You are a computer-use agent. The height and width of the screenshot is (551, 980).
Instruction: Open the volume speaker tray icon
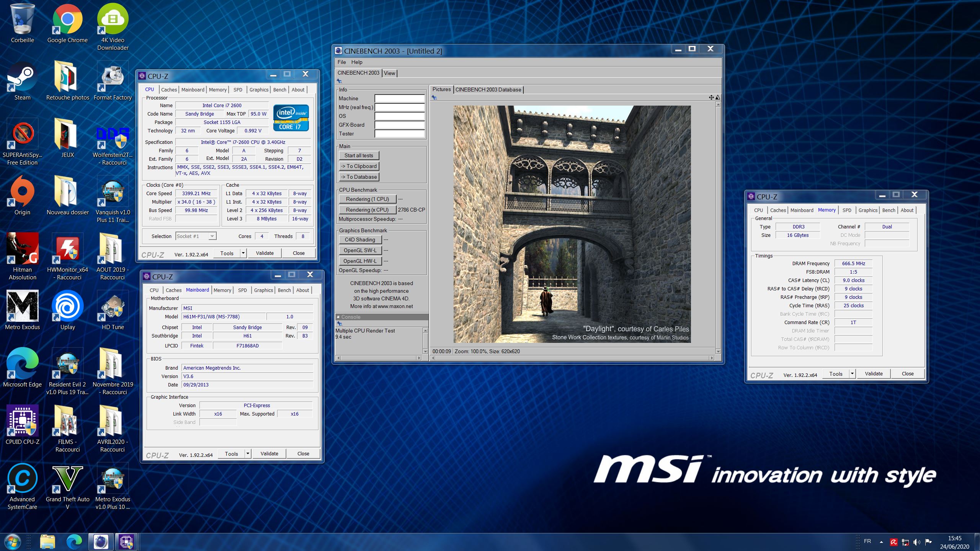click(x=916, y=542)
